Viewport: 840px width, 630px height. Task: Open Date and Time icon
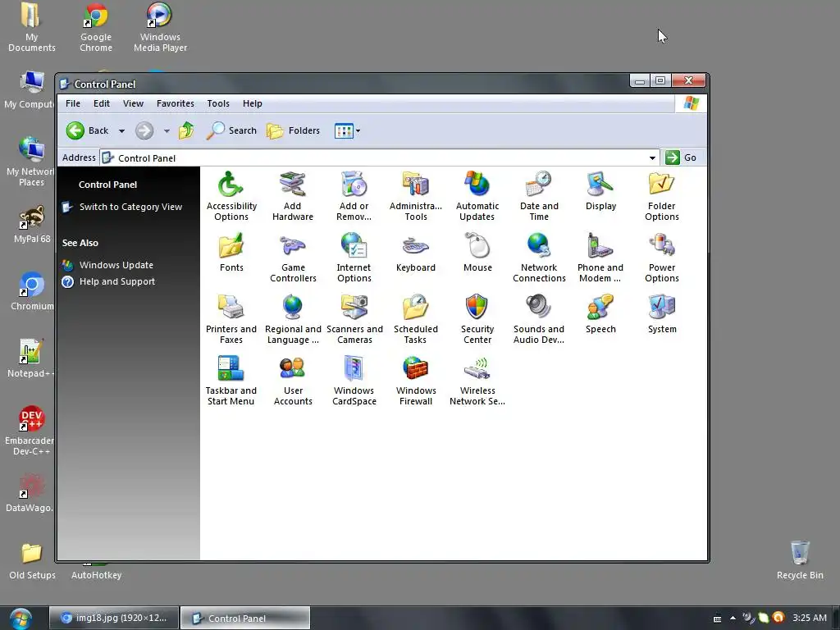coord(539,195)
